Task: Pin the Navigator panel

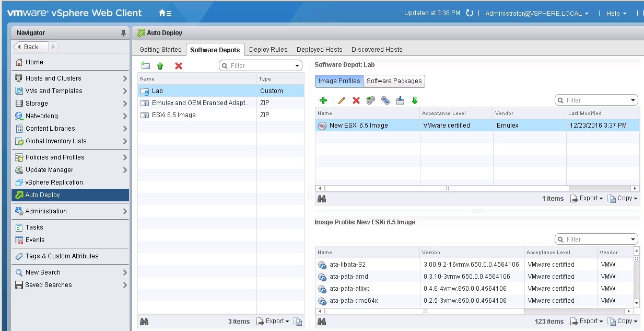Action: tap(123, 33)
